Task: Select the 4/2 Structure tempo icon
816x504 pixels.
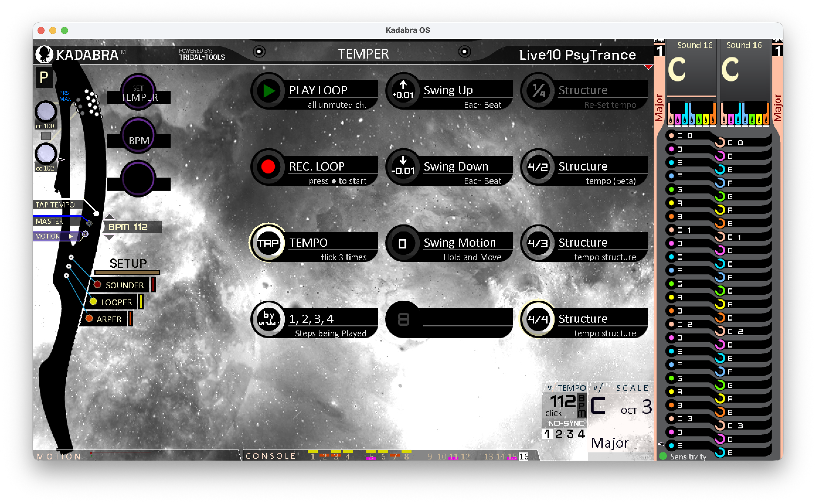Action: coord(538,167)
